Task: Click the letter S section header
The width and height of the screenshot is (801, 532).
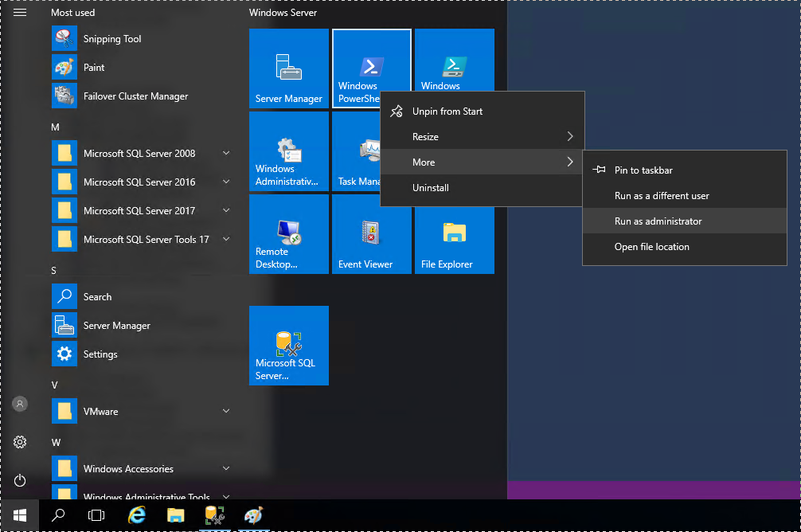Action: [x=53, y=270]
